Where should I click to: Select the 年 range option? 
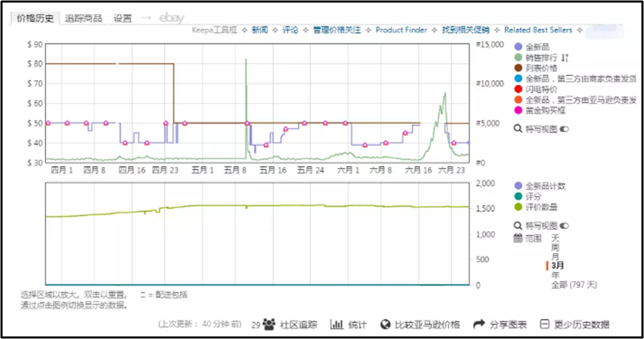coord(555,275)
